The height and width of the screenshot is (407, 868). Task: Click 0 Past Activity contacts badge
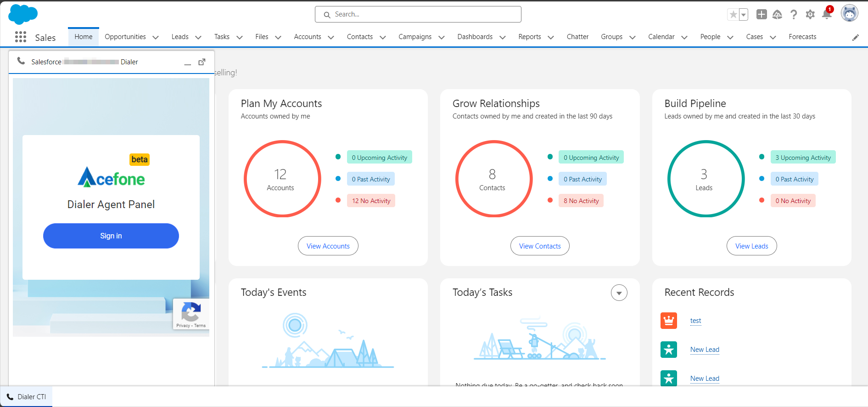[x=583, y=179]
